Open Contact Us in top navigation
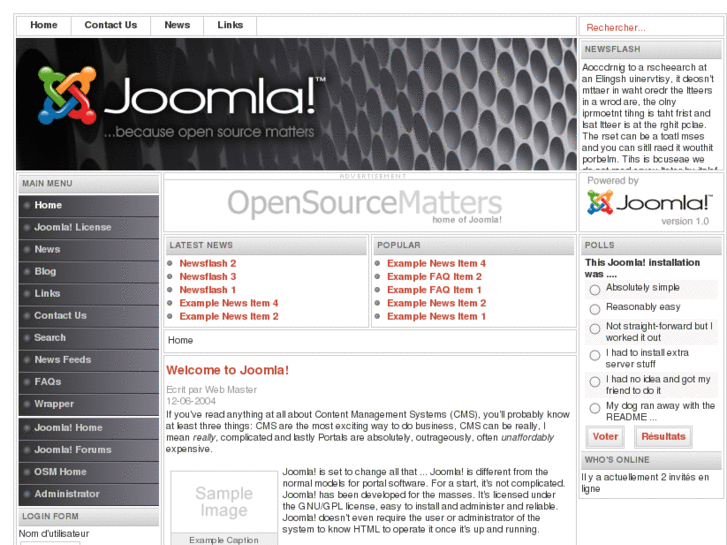Image resolution: width=727 pixels, height=545 pixels. (111, 26)
